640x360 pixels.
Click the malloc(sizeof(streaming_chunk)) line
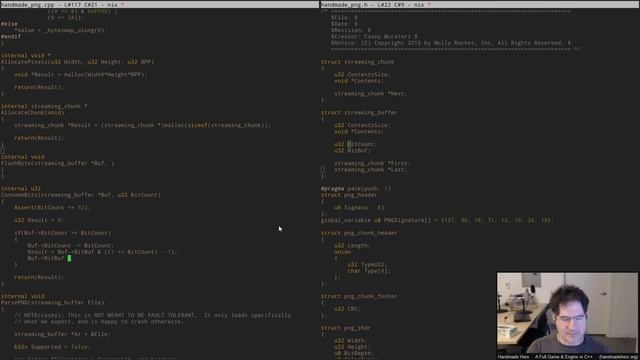point(142,125)
